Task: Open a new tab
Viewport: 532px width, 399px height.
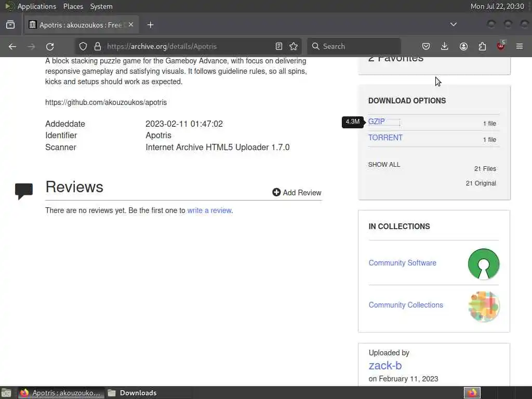Action: tap(151, 25)
